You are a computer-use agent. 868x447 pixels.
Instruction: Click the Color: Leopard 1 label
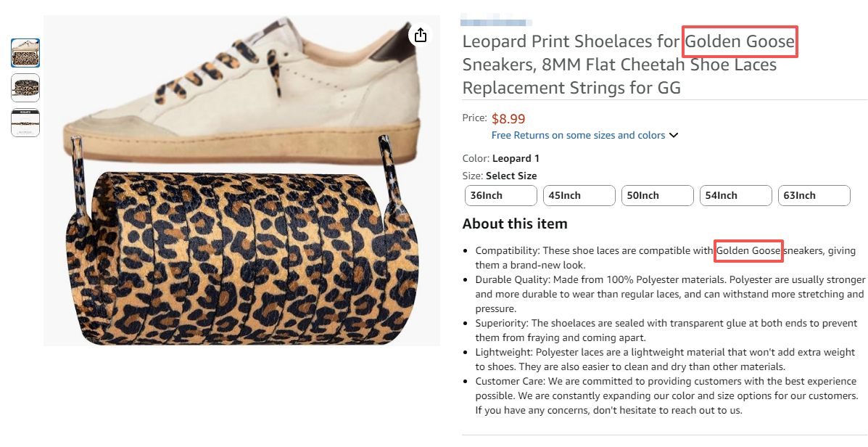tap(501, 158)
